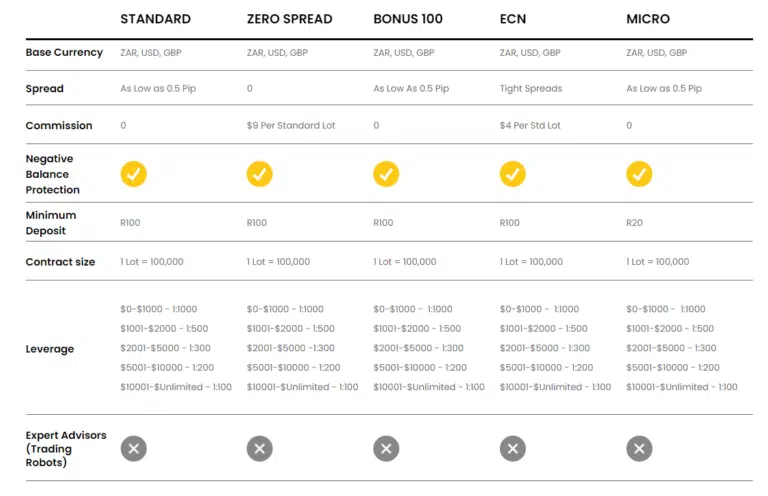The height and width of the screenshot is (496, 768).
Task: Click the Leverage row label
Action: tap(50, 349)
